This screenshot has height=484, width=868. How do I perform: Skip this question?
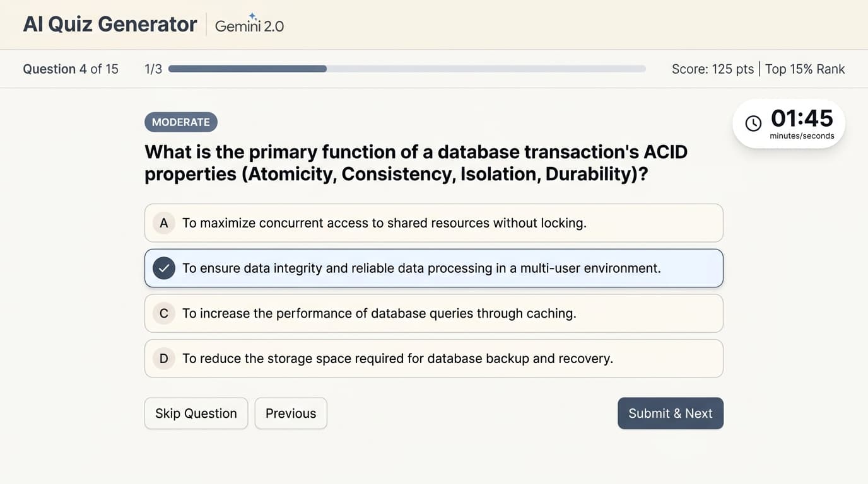point(196,413)
